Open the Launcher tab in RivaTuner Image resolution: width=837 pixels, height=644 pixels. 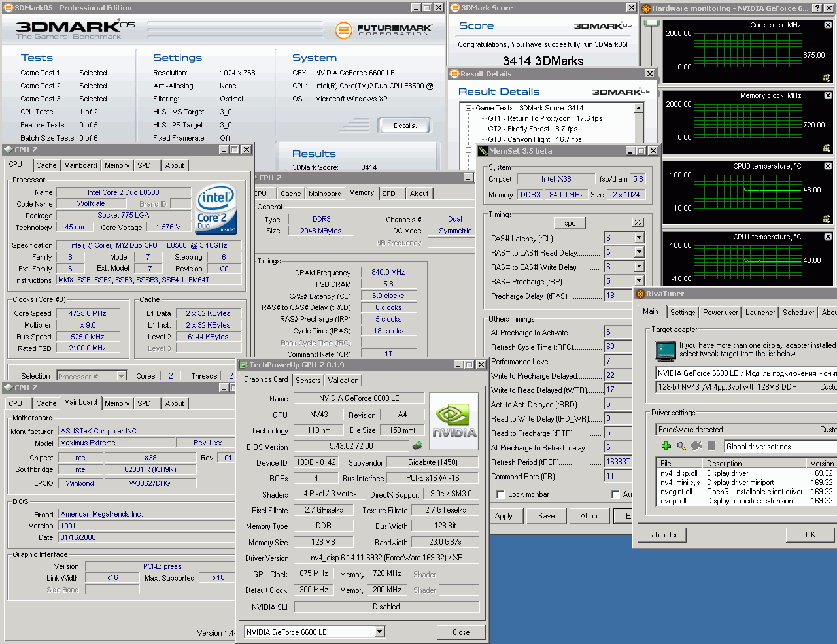(760, 313)
